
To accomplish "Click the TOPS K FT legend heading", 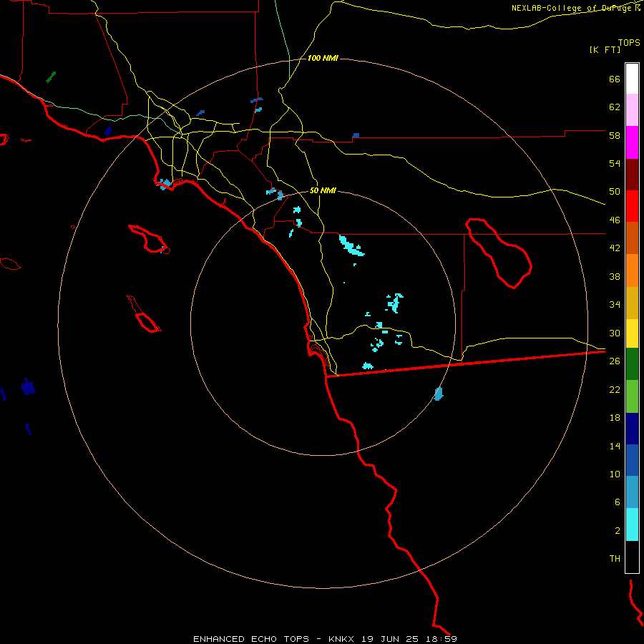I will coord(615,46).
